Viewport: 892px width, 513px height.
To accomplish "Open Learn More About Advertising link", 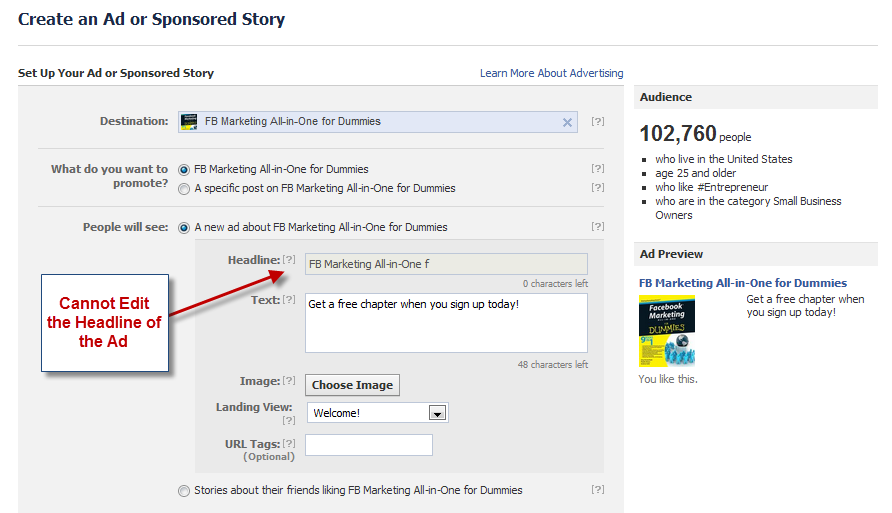I will (x=551, y=73).
